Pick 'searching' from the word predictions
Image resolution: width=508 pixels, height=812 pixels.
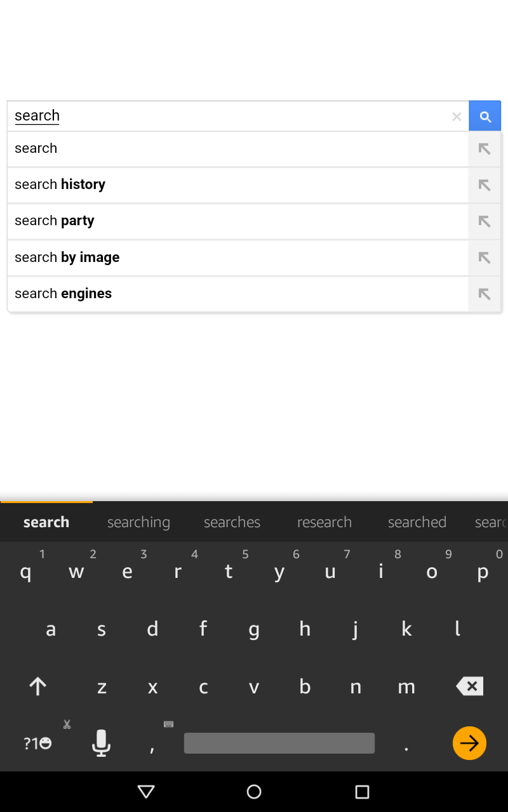[138, 521]
